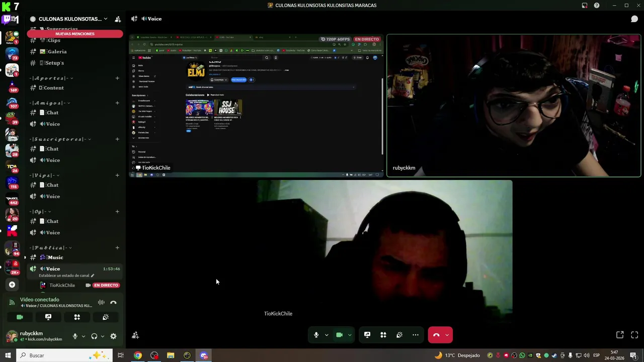Screen dimensions: 644x362
Task: Share your screen in the call control bar
Action: click(x=367, y=335)
